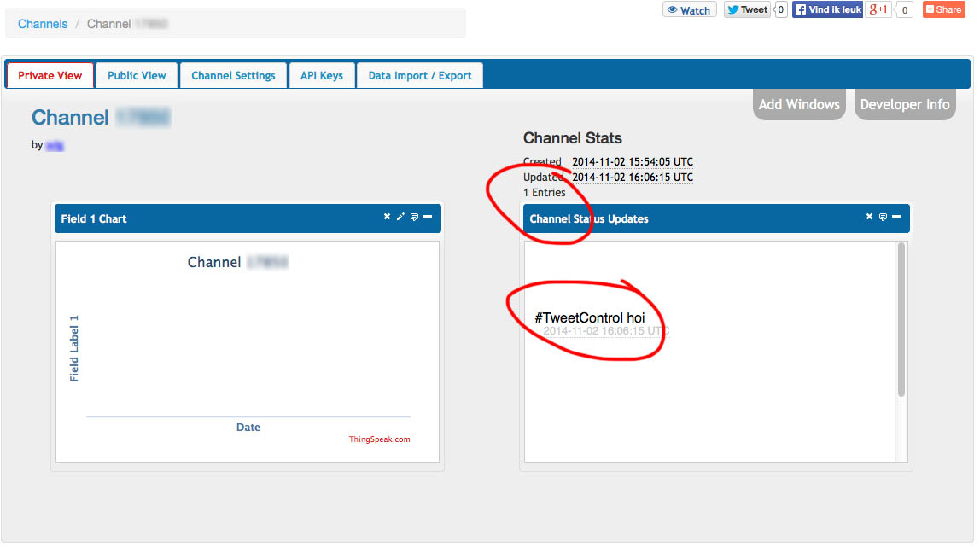The image size is (980, 553).
Task: Minimize the Channel Status Updates window
Action: coord(896,217)
